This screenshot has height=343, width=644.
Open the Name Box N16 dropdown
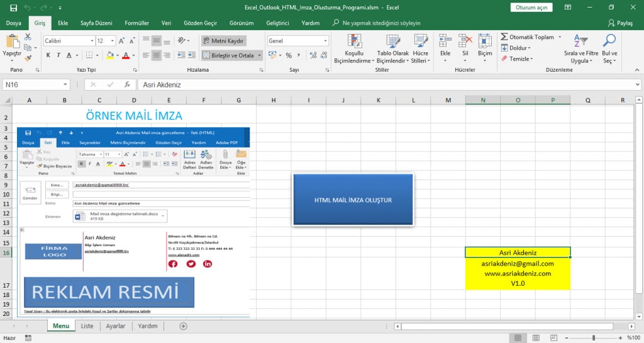click(x=65, y=84)
